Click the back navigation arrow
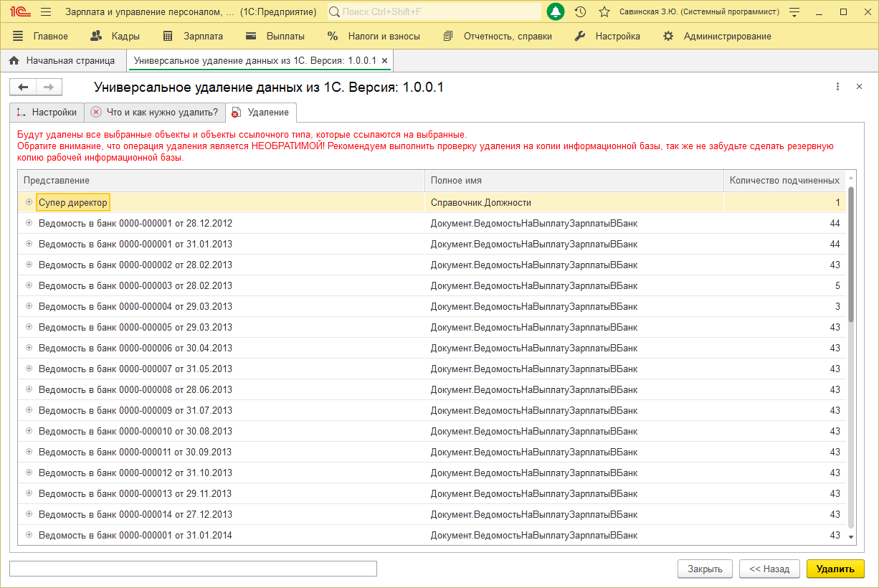Screen dimensions: 879x588 coord(23,87)
